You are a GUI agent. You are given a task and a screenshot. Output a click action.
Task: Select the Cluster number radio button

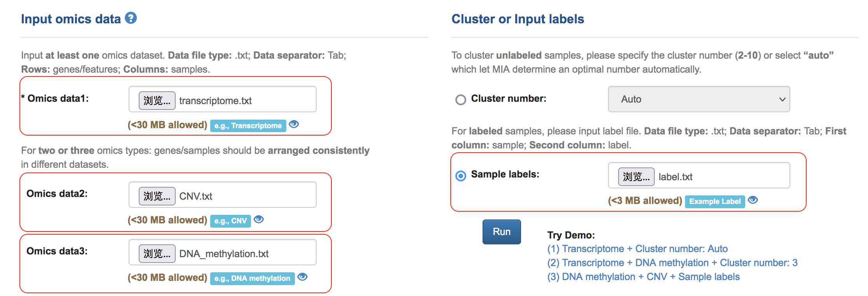[461, 100]
